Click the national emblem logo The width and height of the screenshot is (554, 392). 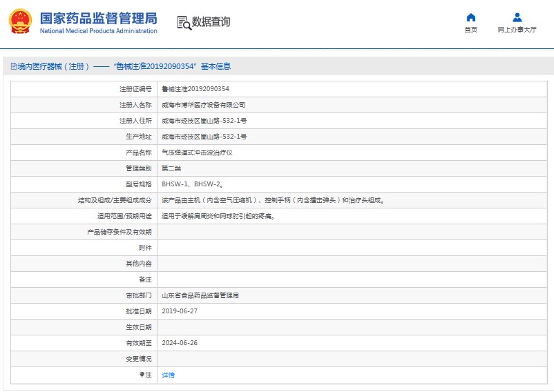pos(21,21)
